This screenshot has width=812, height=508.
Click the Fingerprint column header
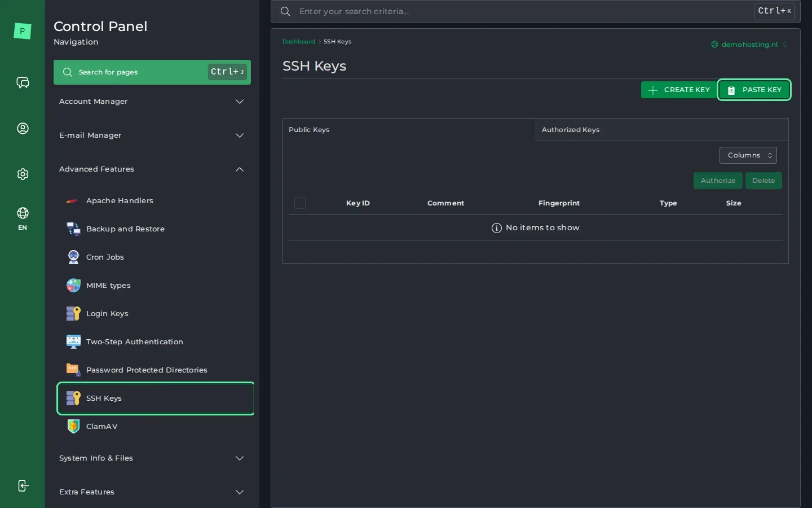559,203
